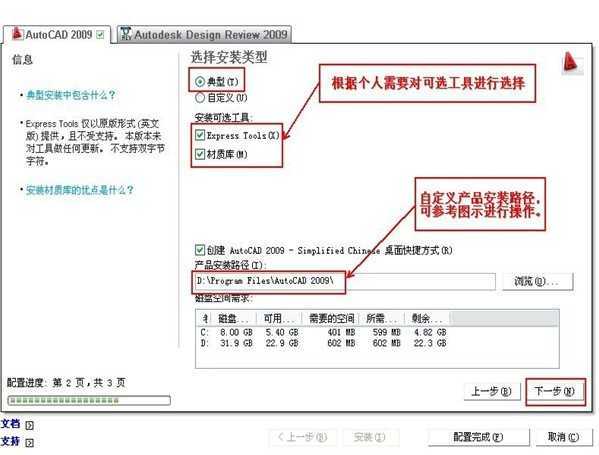Image resolution: width=599 pixels, height=455 pixels.
Task: Toggle the create desktop shortcut checkbox
Action: coord(200,250)
